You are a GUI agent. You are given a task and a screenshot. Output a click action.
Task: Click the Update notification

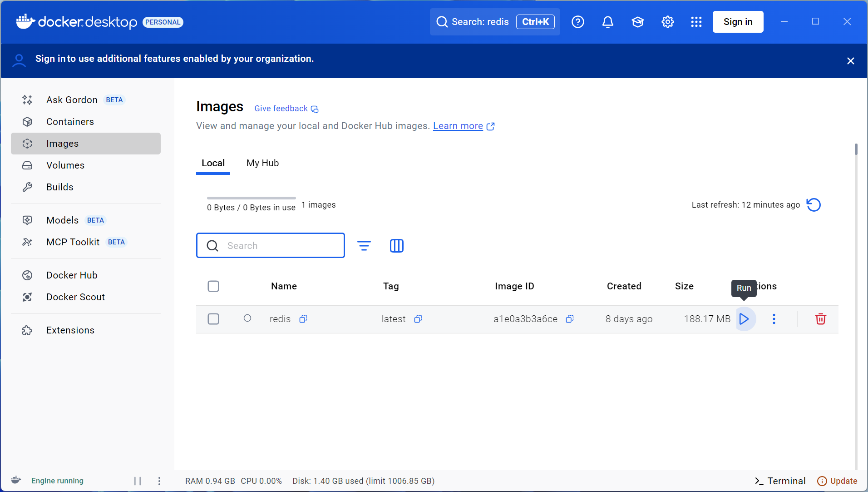tap(838, 481)
